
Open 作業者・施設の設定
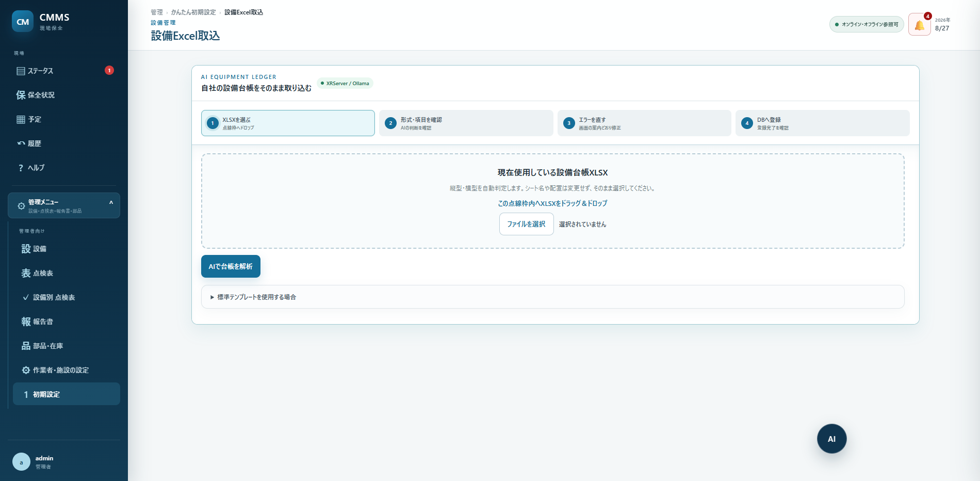(x=67, y=370)
